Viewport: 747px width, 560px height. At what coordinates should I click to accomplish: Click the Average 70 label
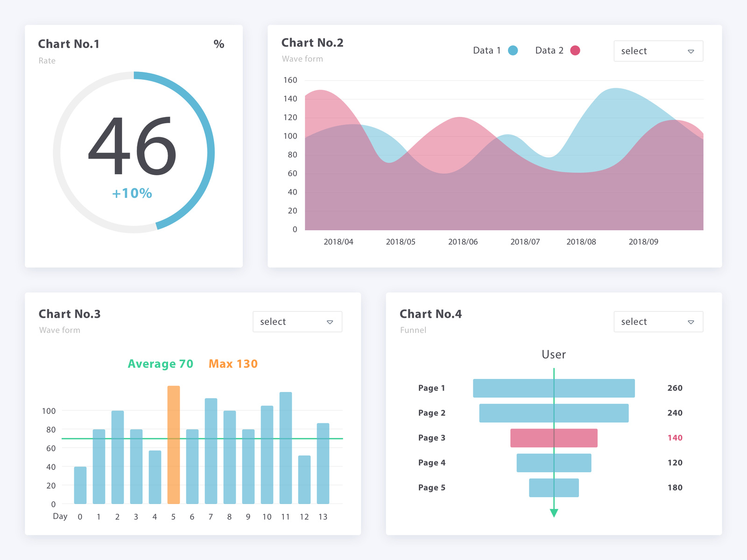(161, 364)
